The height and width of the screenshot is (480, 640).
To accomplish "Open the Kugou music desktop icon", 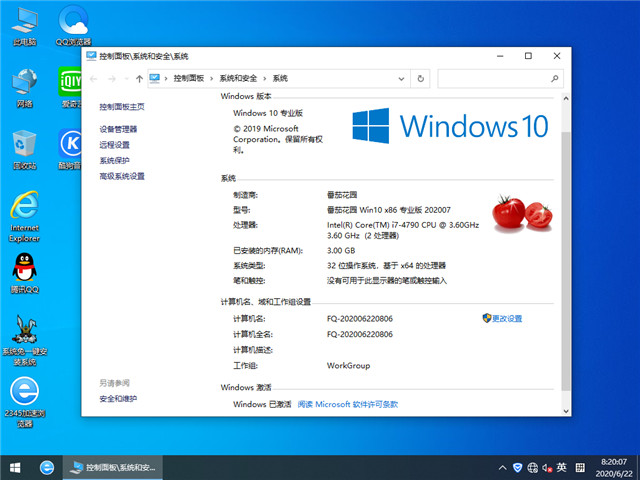I will [x=70, y=150].
